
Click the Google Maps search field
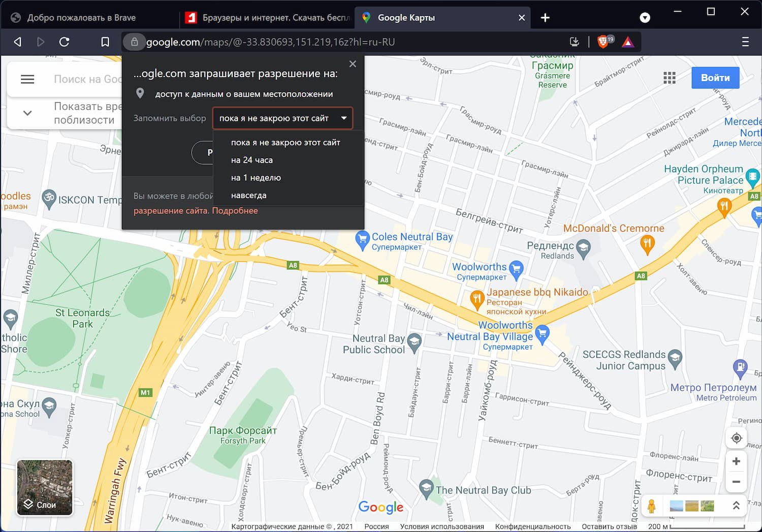(x=87, y=79)
